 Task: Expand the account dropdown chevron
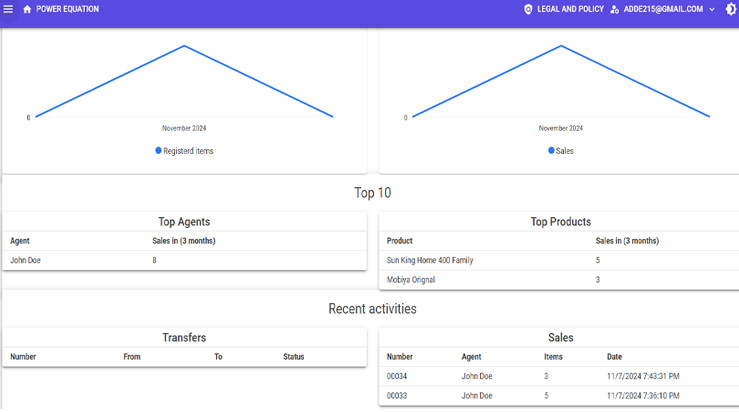click(712, 9)
